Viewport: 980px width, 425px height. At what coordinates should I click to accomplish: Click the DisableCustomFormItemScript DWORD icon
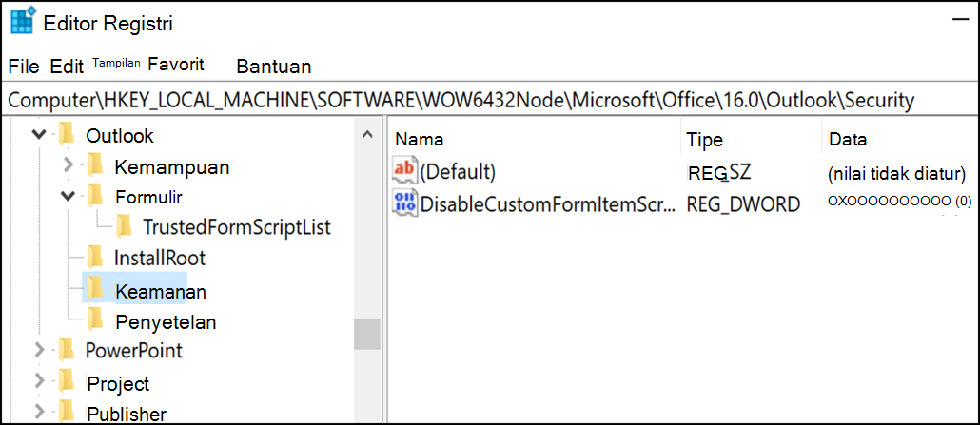coord(405,203)
